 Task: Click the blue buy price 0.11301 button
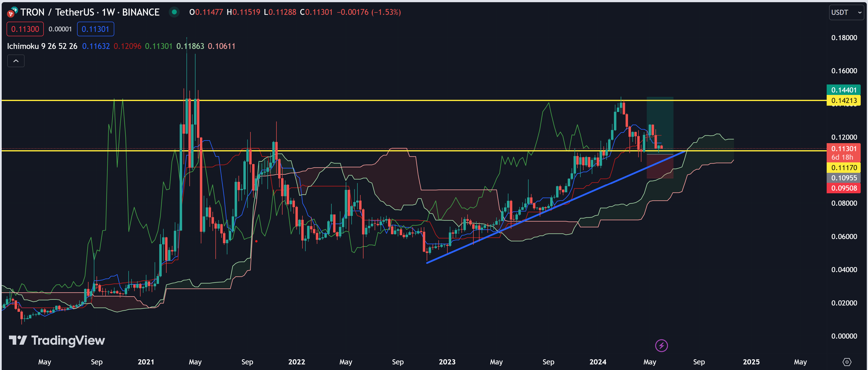click(x=95, y=29)
